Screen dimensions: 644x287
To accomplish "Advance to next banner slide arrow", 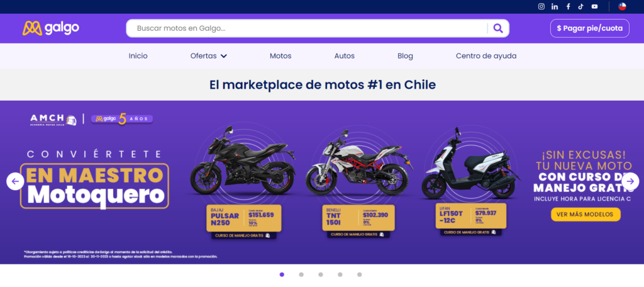I will (630, 181).
